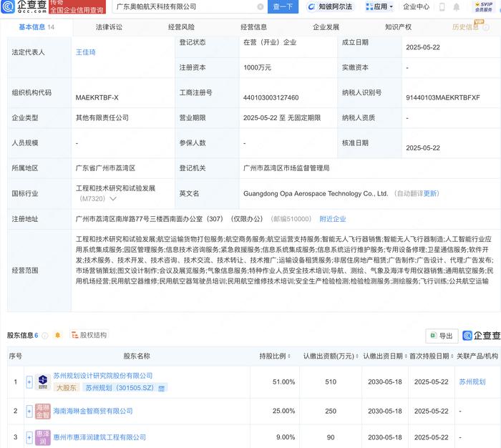The height and width of the screenshot is (448, 501).
Task: Select registered capital 1000万元
Action: [257, 67]
